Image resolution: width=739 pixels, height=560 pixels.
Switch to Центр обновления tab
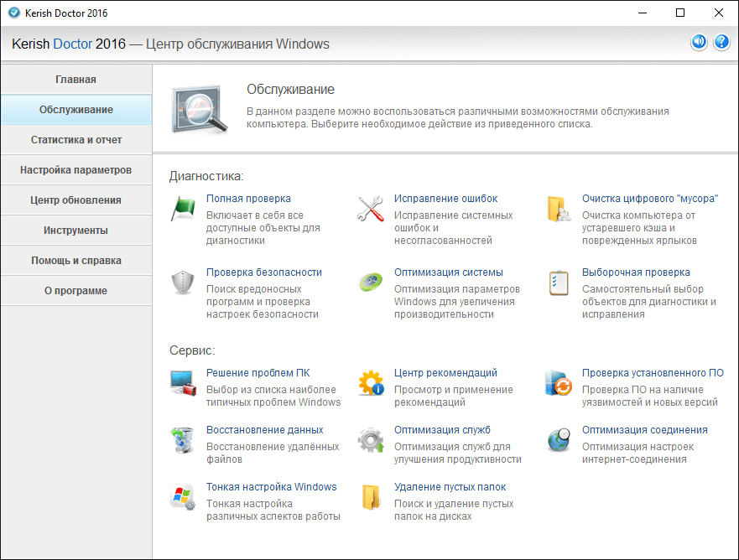[75, 200]
